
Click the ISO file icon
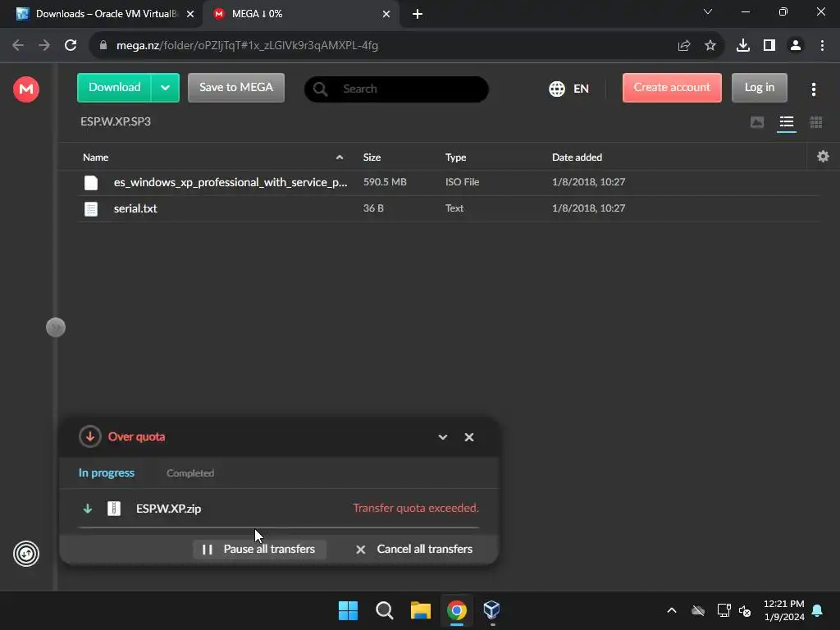[91, 183]
